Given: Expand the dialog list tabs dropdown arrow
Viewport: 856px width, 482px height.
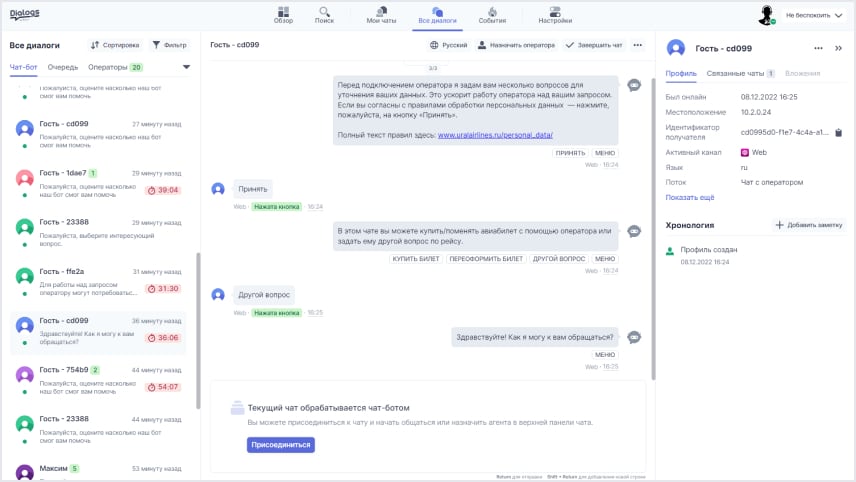Looking at the screenshot, I should click(186, 67).
